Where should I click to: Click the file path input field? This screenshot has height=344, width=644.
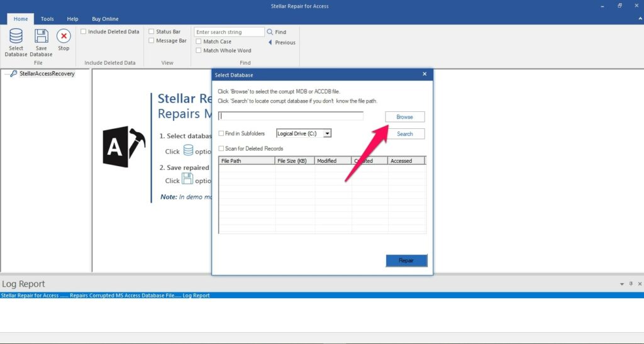point(291,116)
